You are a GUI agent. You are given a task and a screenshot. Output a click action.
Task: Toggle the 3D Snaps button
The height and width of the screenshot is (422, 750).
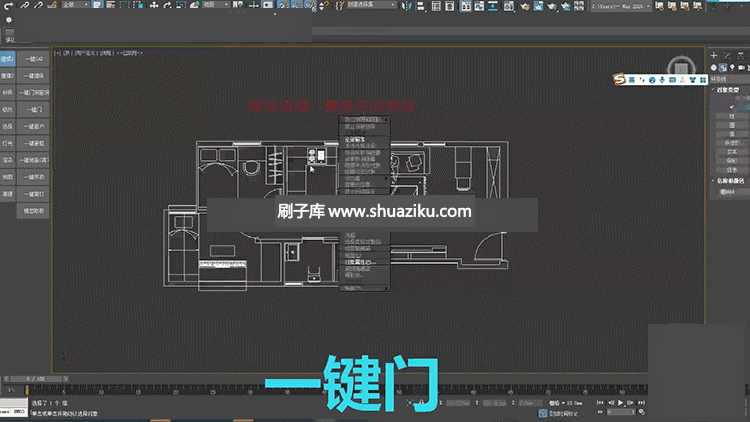(x=283, y=5)
